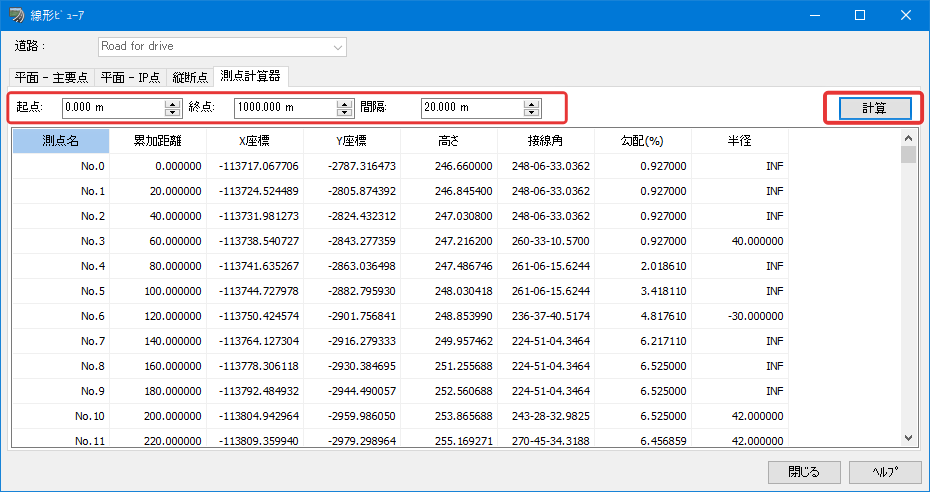Click the 閉じる button

pyautogui.click(x=804, y=472)
